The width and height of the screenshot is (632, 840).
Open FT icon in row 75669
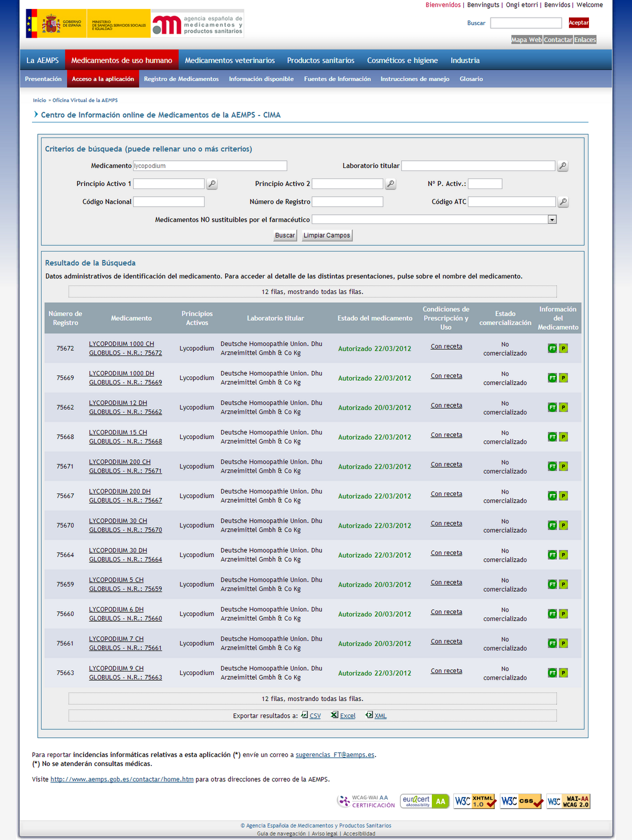552,378
